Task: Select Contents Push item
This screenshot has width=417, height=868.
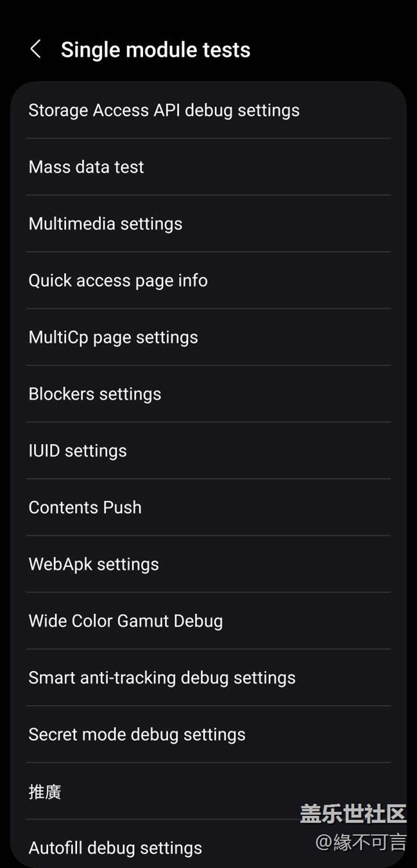Action: pyautogui.click(x=85, y=507)
